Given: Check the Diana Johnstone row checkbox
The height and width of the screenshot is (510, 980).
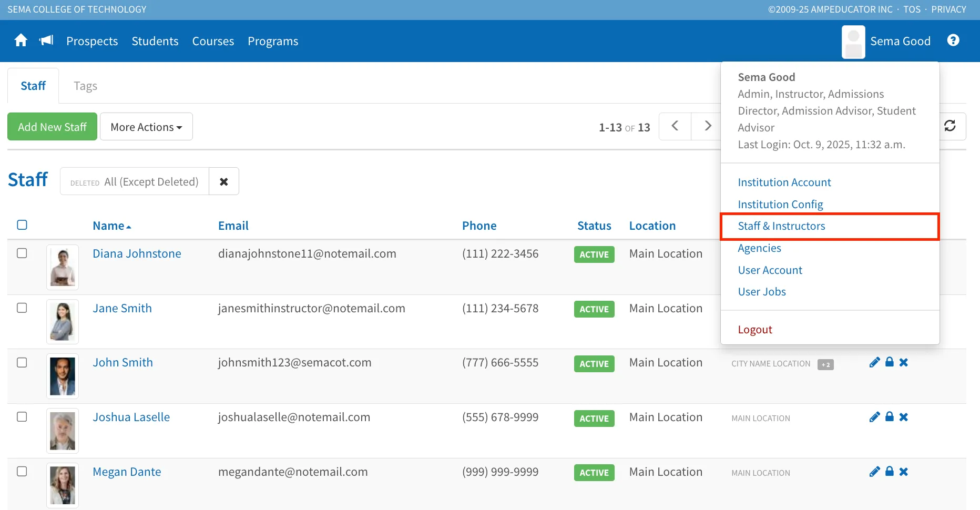Looking at the screenshot, I should pos(22,253).
